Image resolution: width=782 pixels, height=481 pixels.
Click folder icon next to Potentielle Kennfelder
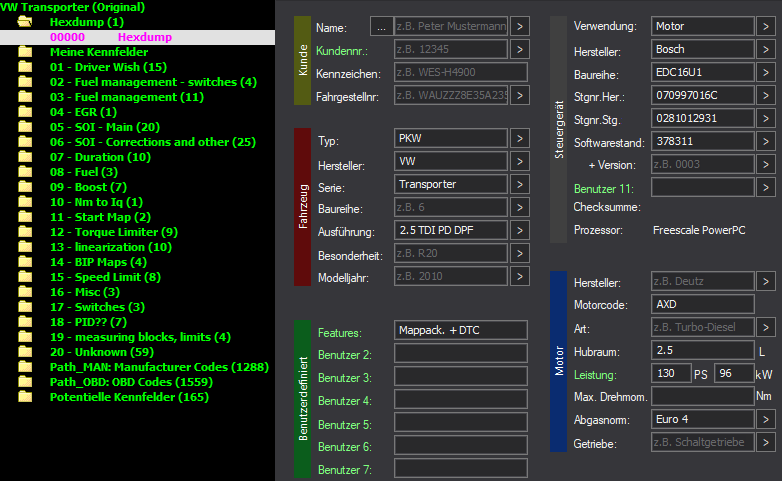(x=25, y=397)
